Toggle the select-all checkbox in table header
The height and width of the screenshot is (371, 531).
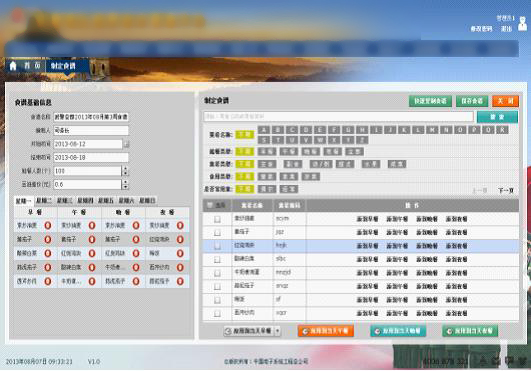(210, 205)
